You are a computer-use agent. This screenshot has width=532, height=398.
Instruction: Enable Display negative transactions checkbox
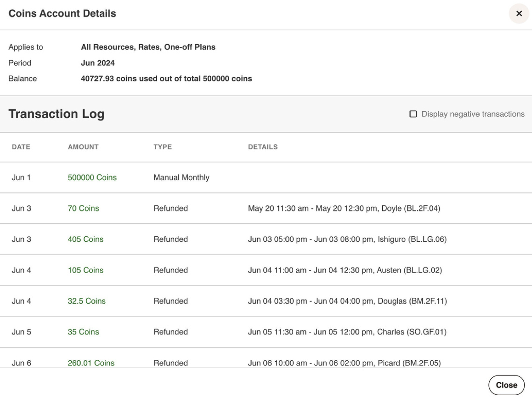pos(413,114)
